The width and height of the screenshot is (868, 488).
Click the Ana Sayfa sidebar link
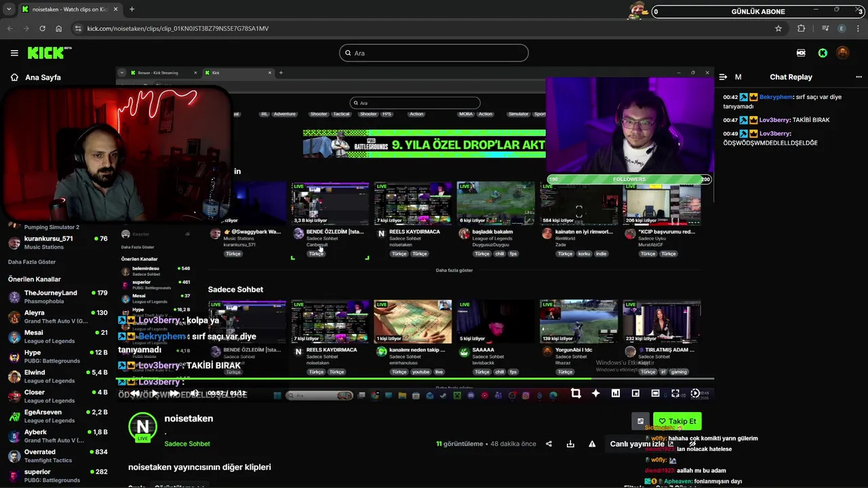(43, 77)
